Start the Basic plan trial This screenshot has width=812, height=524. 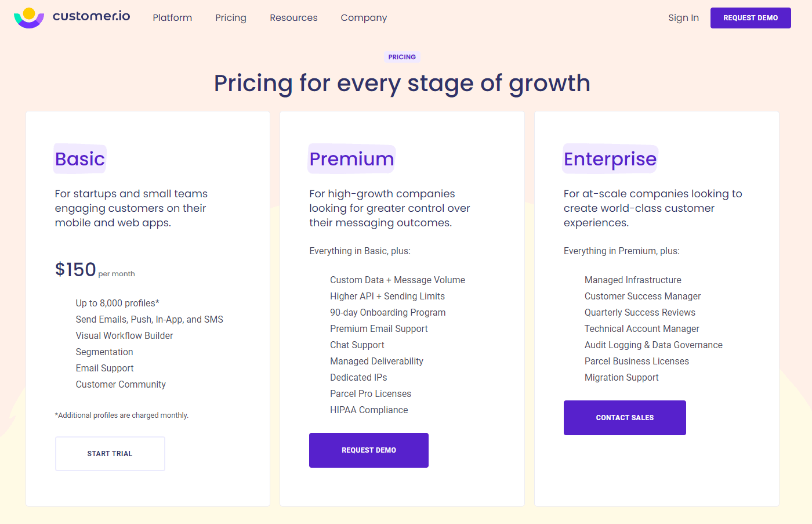110,454
